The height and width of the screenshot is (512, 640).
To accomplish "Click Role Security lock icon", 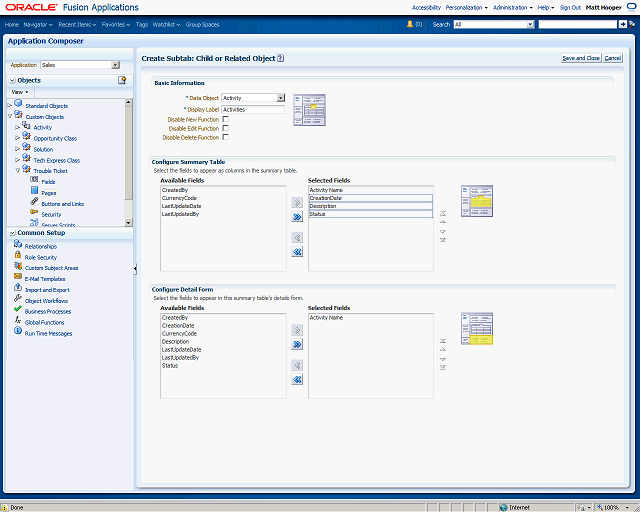I will click(18, 255).
